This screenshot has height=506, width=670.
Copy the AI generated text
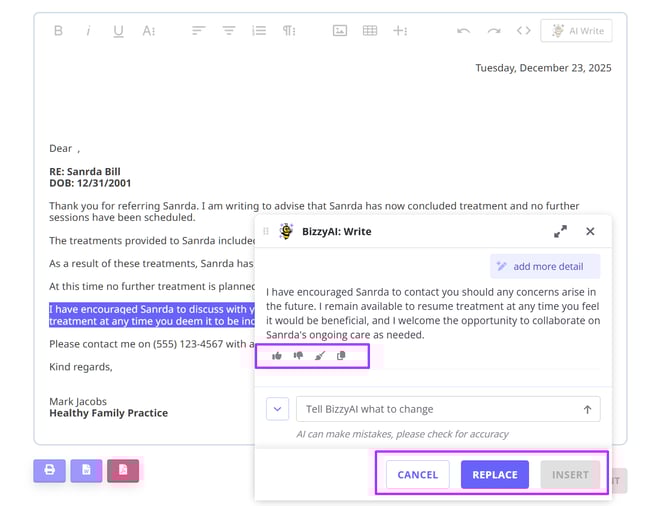341,356
